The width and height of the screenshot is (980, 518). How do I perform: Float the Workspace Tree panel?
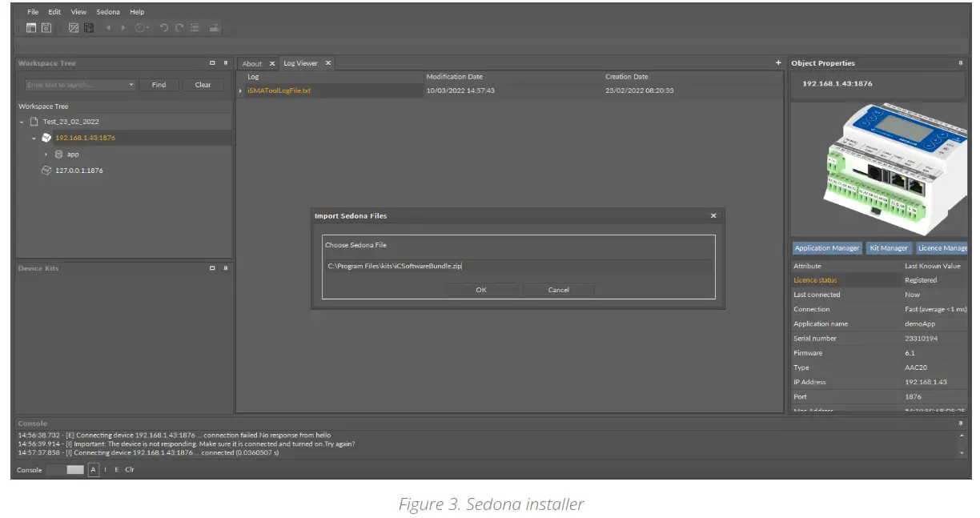[212, 63]
